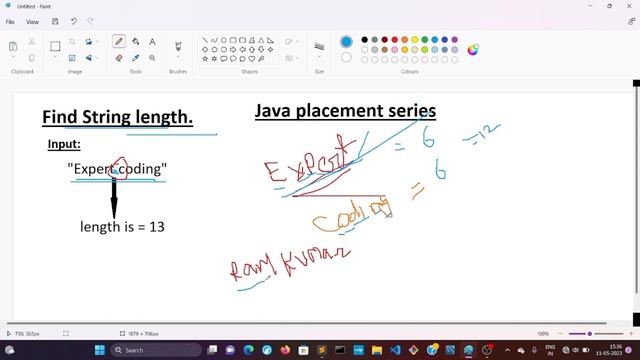Select Colour 2 white secondary swatch
Viewport: 640px width, 360px height.
[346, 58]
